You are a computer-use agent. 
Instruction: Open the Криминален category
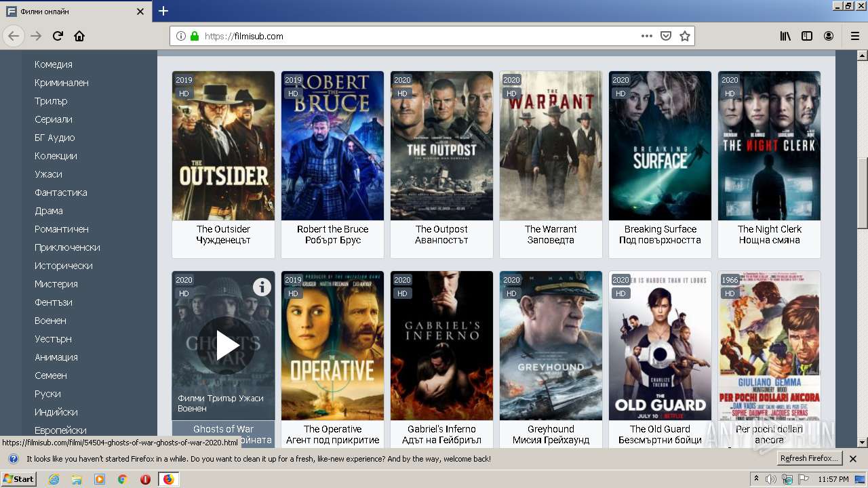click(62, 83)
